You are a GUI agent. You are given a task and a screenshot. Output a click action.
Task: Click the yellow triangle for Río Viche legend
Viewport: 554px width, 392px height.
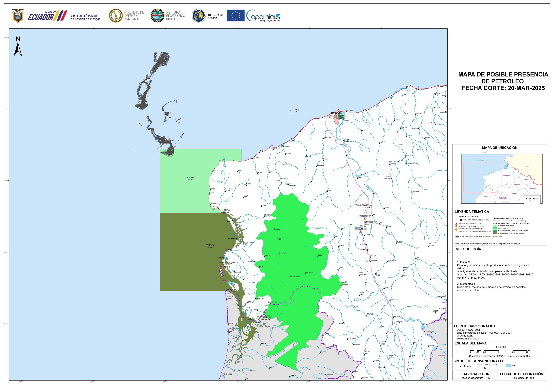[x=456, y=232]
